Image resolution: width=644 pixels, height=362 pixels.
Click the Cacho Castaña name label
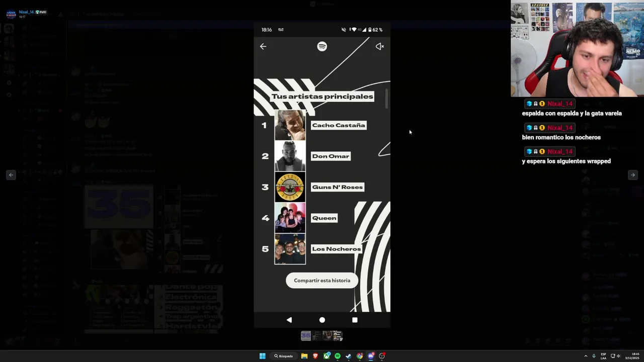coord(339,125)
